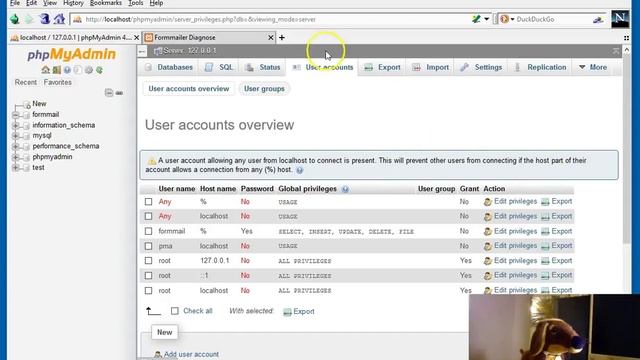This screenshot has width=640, height=360.
Task: Open the Bookmarks menu
Action: coord(106,3)
